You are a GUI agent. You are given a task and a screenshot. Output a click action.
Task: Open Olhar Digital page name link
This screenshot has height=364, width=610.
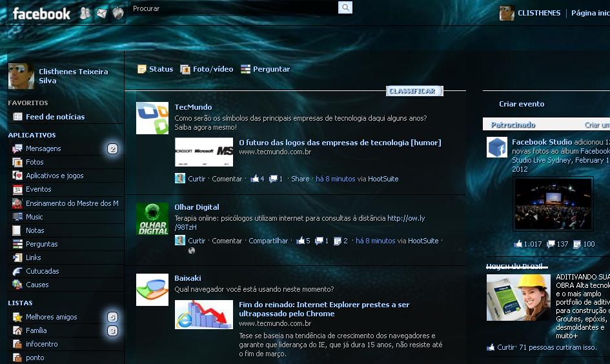[196, 207]
